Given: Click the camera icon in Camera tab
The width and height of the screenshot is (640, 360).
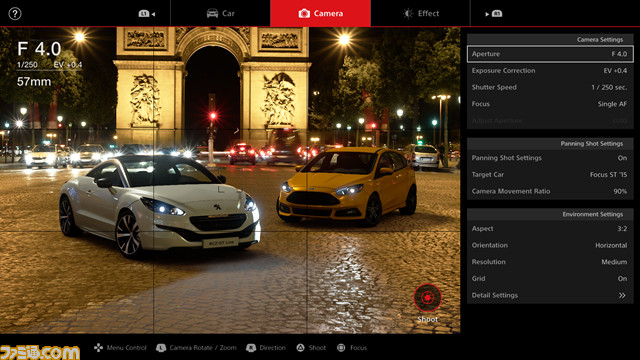Looking at the screenshot, I should (304, 13).
